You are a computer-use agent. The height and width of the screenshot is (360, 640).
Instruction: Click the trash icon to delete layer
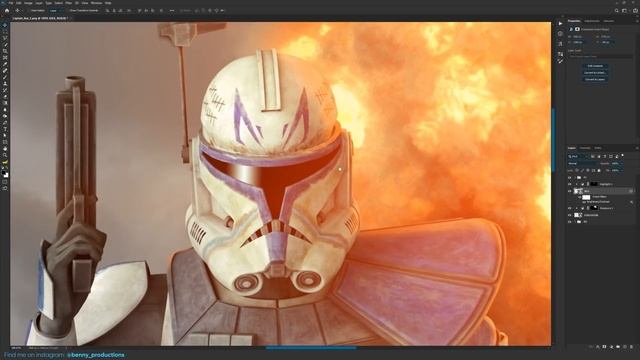pyautogui.click(x=631, y=347)
